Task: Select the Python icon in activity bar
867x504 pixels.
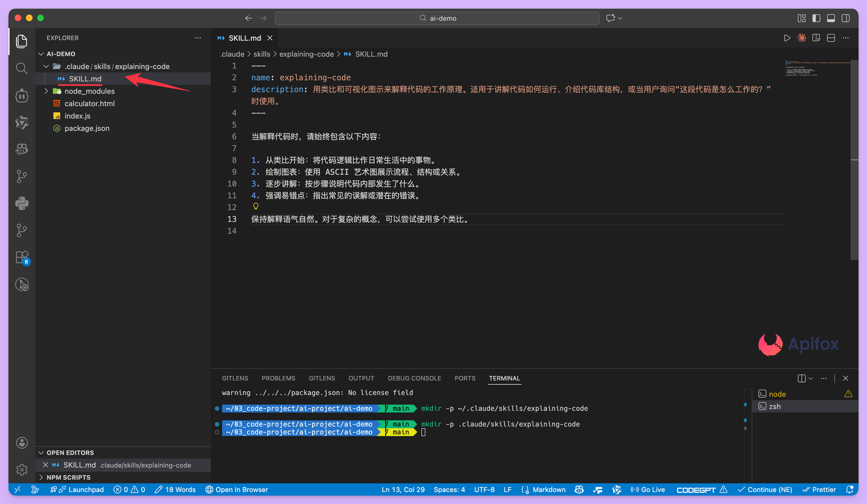Action: point(22,203)
